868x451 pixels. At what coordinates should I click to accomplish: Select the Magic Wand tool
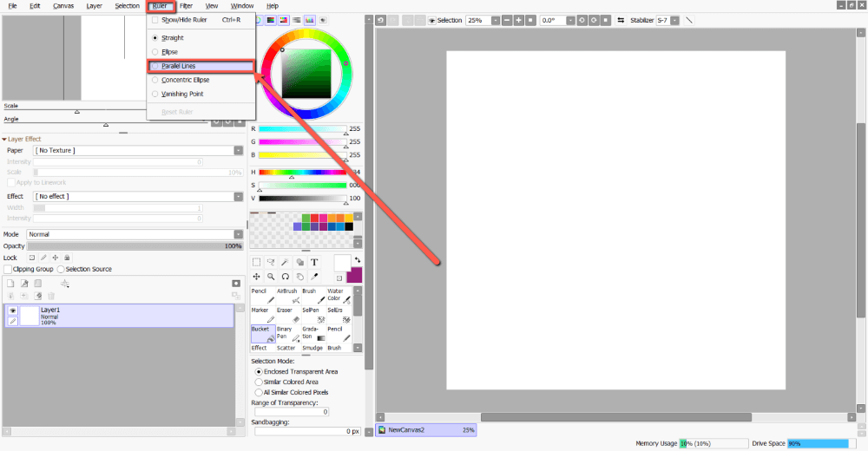click(x=285, y=262)
